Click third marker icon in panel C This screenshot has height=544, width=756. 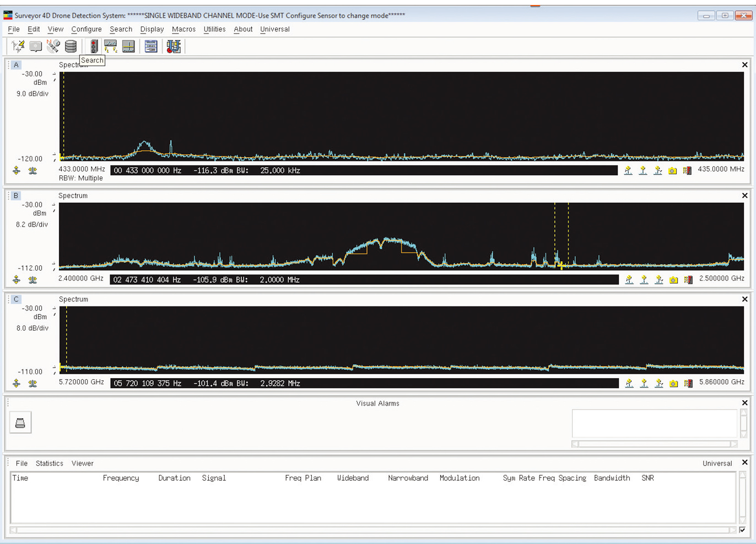pyautogui.click(x=659, y=384)
